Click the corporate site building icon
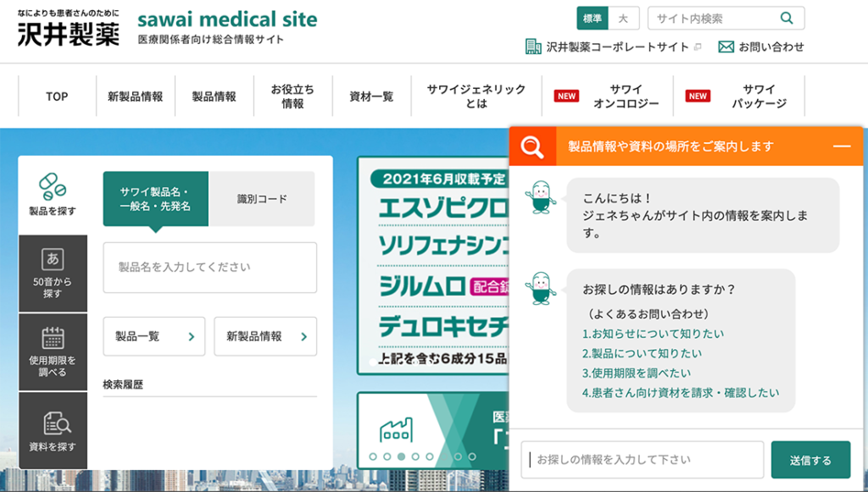868x492 pixels. [533, 47]
